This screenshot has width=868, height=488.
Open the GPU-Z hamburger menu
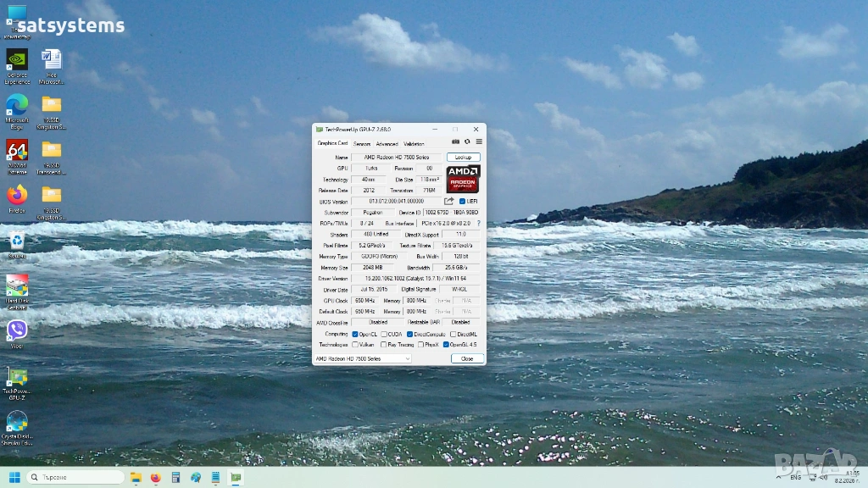(479, 142)
